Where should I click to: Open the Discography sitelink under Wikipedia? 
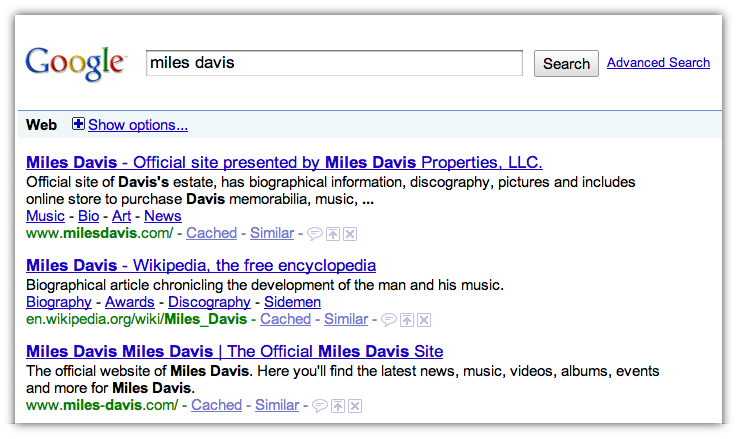[x=209, y=302]
